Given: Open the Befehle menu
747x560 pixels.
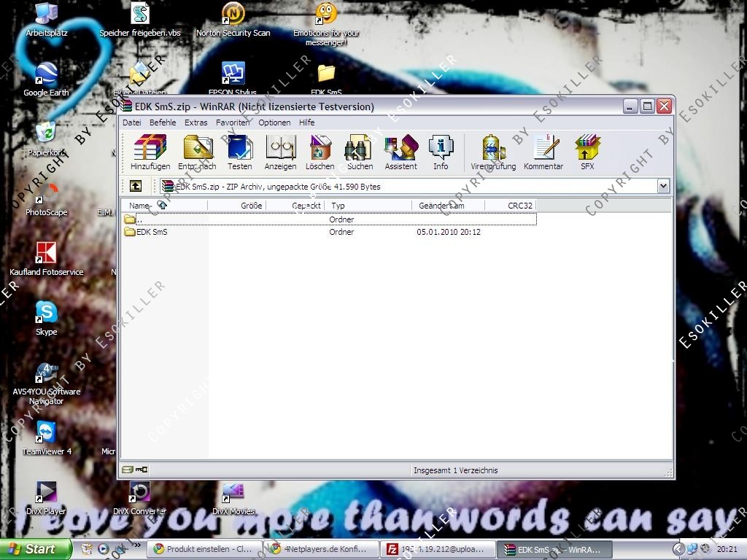Looking at the screenshot, I should pos(163,122).
